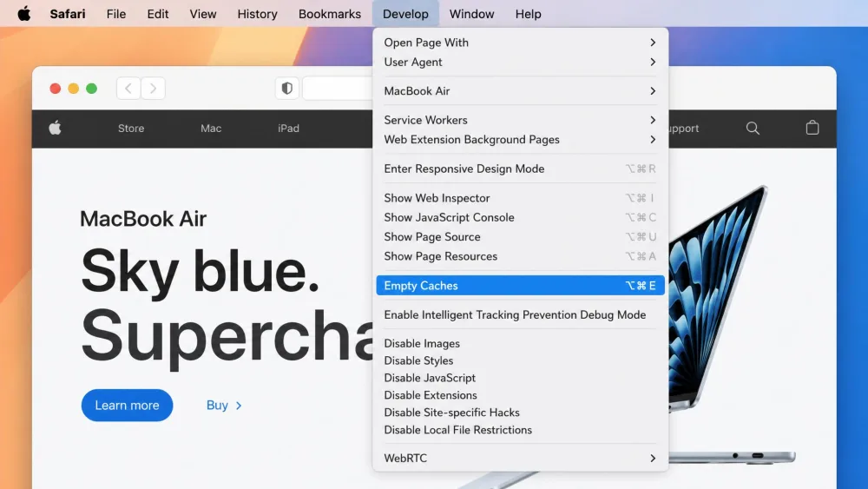The width and height of the screenshot is (868, 489).
Task: Toggle Disable Styles
Action: pyautogui.click(x=520, y=360)
